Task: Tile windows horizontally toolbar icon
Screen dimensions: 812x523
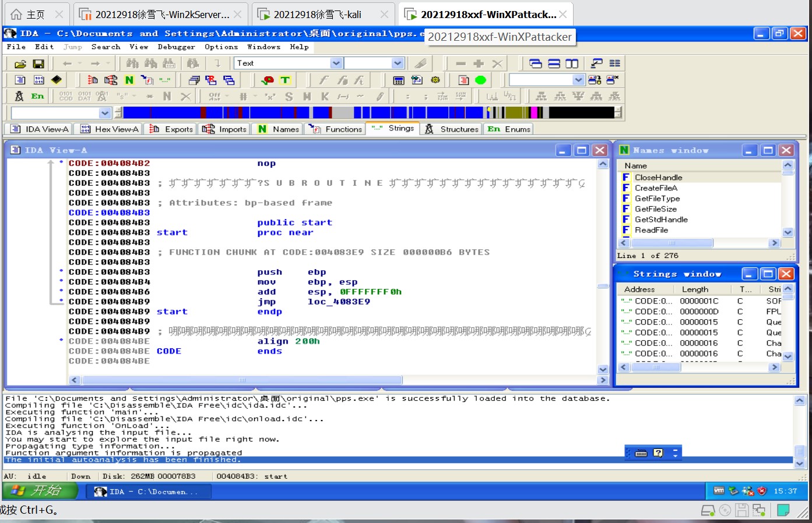Action: (x=554, y=63)
